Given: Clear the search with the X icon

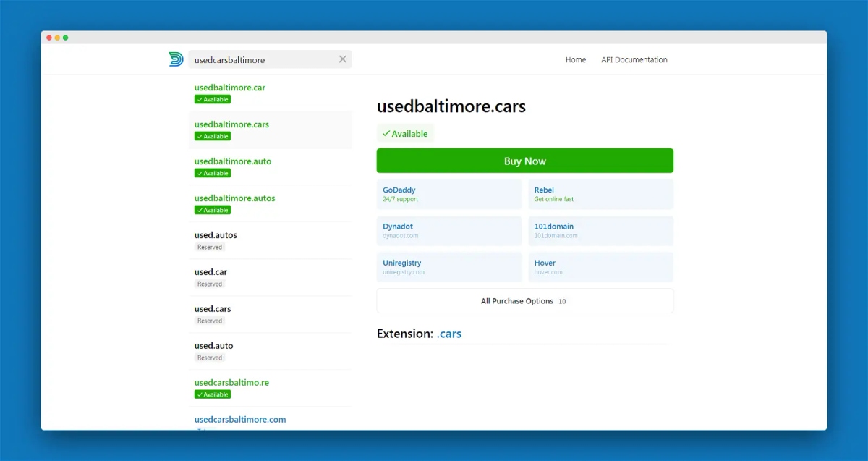Looking at the screenshot, I should (x=343, y=59).
